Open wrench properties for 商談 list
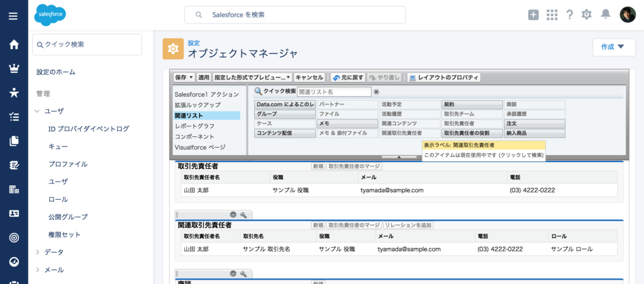Viewport: 644px width, 284px height. coord(243,273)
